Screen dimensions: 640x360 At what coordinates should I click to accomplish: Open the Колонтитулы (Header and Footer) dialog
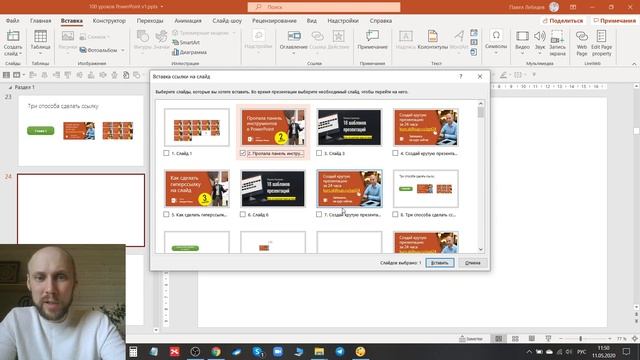pyautogui.click(x=433, y=36)
